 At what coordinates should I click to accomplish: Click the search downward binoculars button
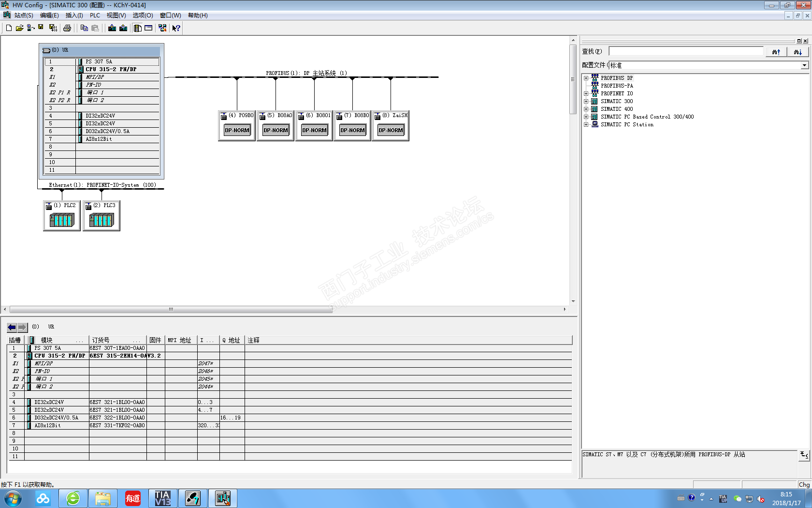tap(797, 51)
